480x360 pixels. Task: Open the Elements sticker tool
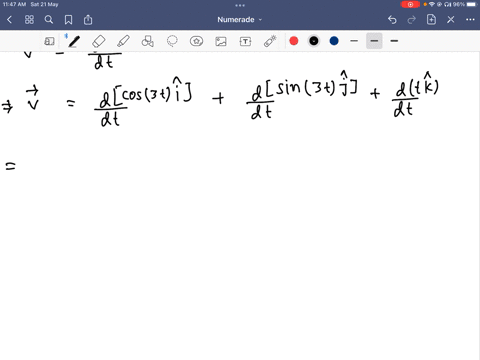click(196, 41)
